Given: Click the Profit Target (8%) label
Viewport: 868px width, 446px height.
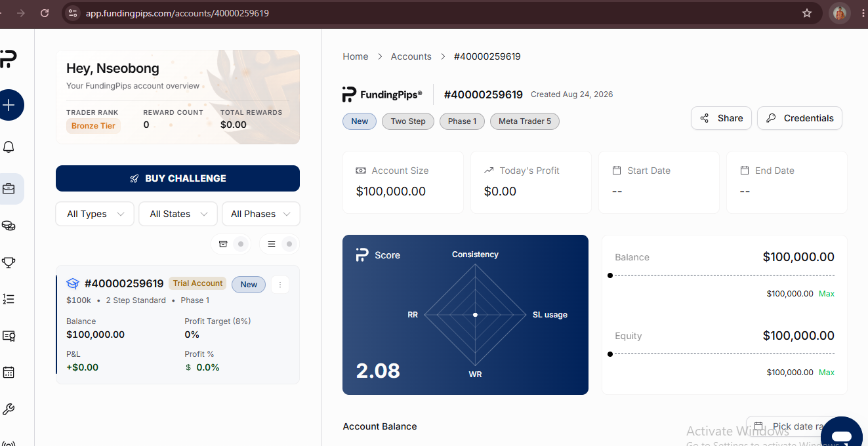Looking at the screenshot, I should [x=218, y=321].
